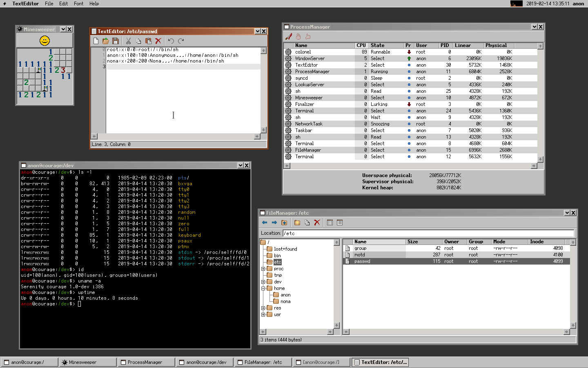Click the kill process icon in ProcessManager
Screen dimensions: 588x368
point(289,37)
